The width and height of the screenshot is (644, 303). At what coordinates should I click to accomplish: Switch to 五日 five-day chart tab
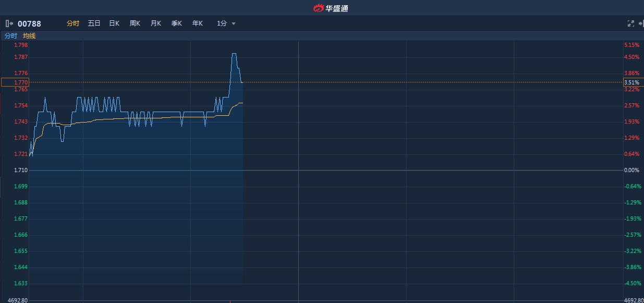(x=94, y=23)
